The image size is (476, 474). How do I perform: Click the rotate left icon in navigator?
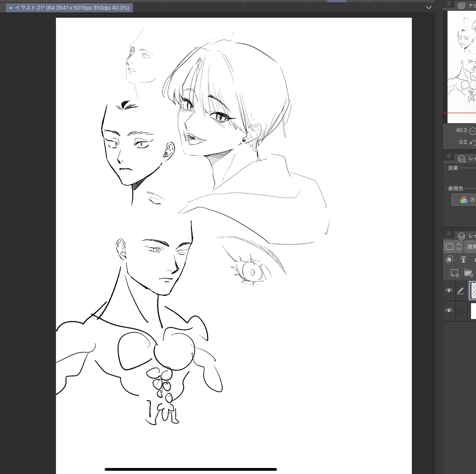pyautogui.click(x=473, y=143)
